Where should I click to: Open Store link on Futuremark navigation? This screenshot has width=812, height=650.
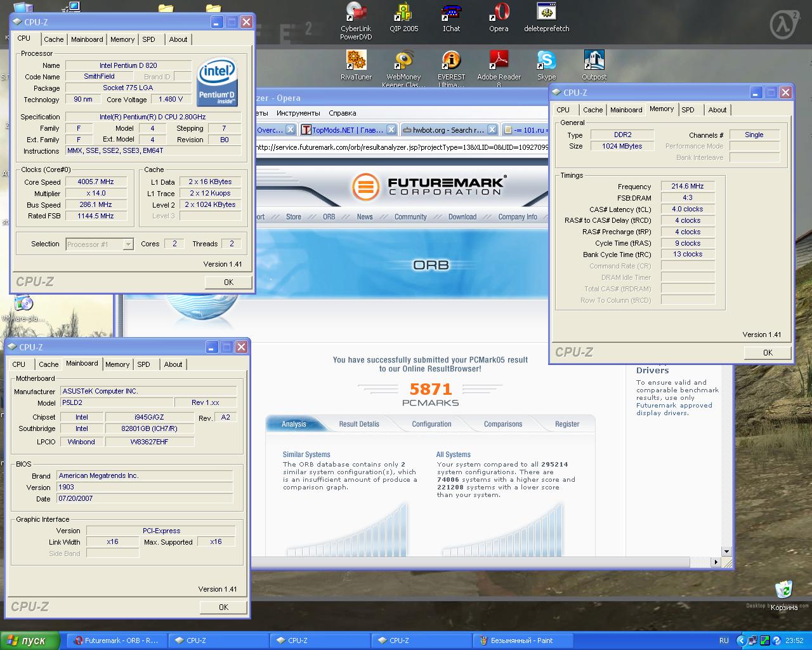pos(294,217)
